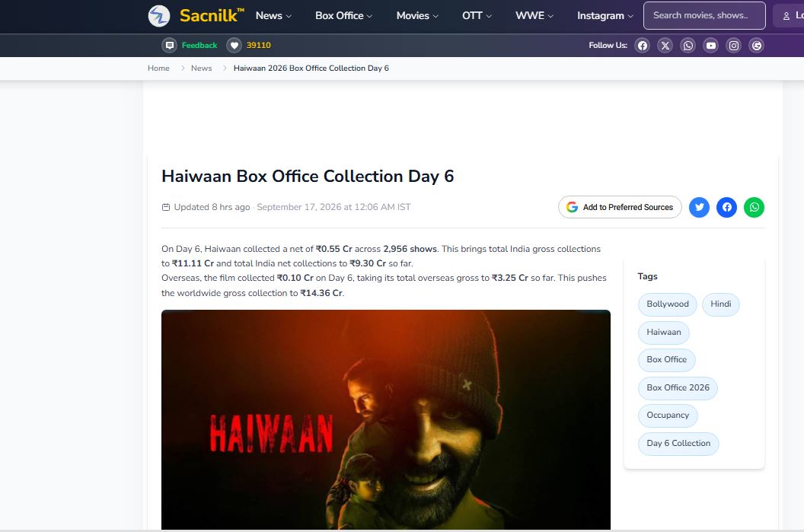Focus the Search movies, shows field
The width and height of the screenshot is (804, 532).
point(704,15)
